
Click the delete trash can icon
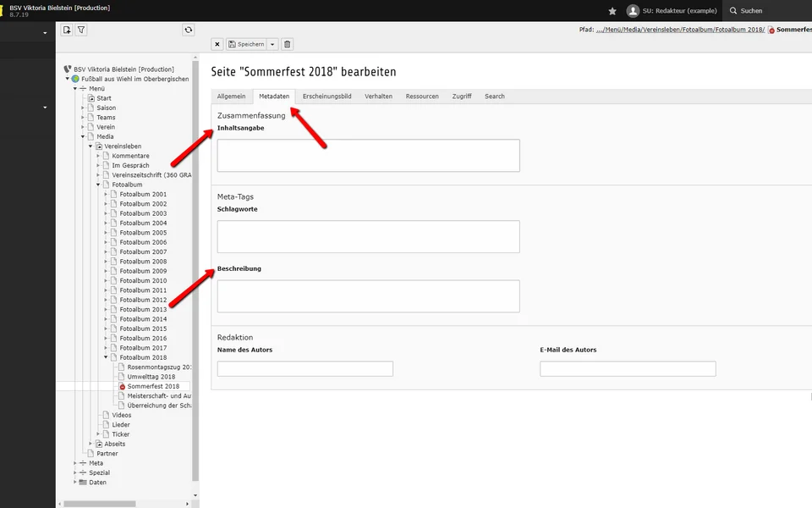pyautogui.click(x=287, y=44)
